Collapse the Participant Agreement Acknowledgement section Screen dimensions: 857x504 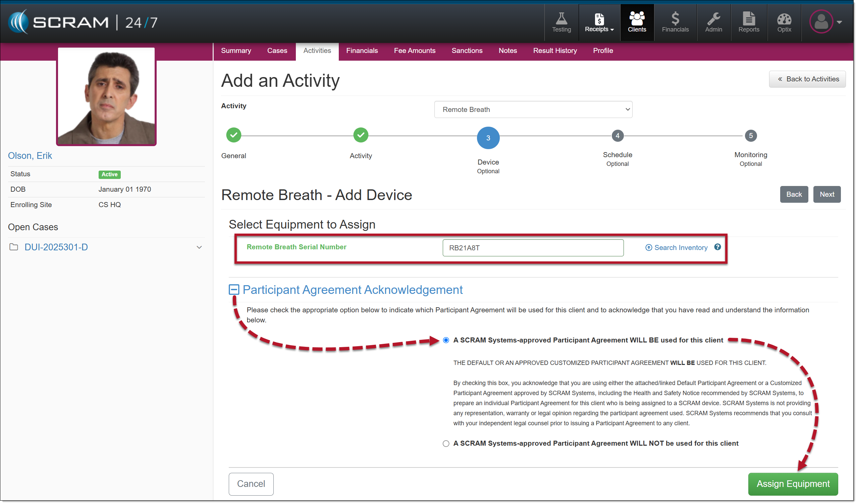[x=234, y=290]
